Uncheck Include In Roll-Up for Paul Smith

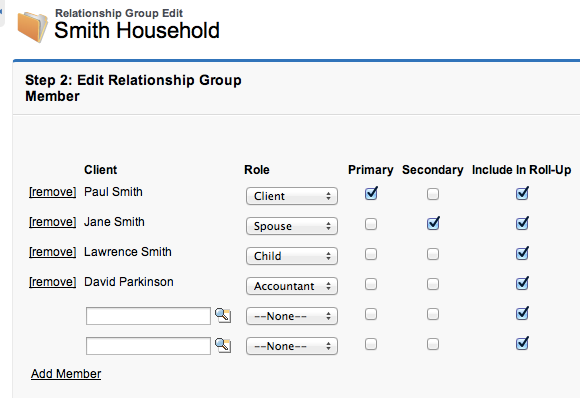[522, 193]
